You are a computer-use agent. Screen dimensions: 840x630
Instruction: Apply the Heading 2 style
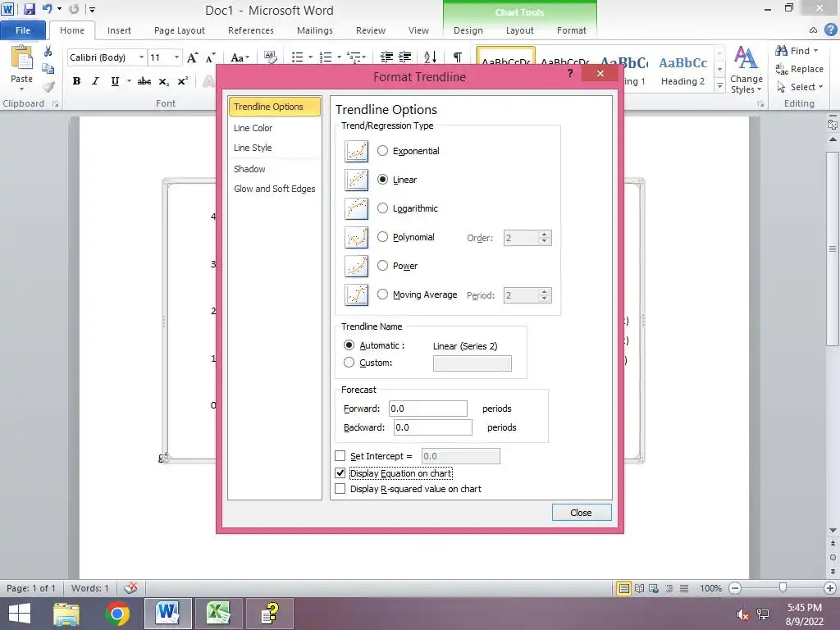tap(682, 71)
